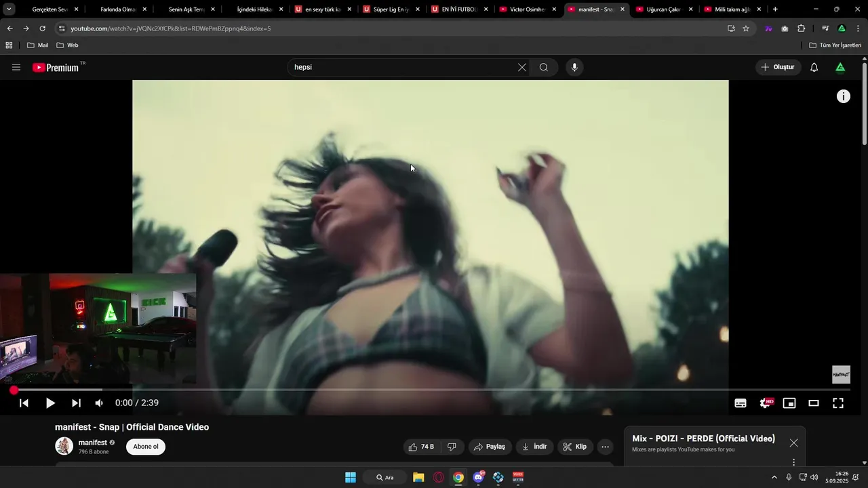Image resolution: width=868 pixels, height=488 pixels.
Task: Open player settings gear
Action: click(766, 403)
